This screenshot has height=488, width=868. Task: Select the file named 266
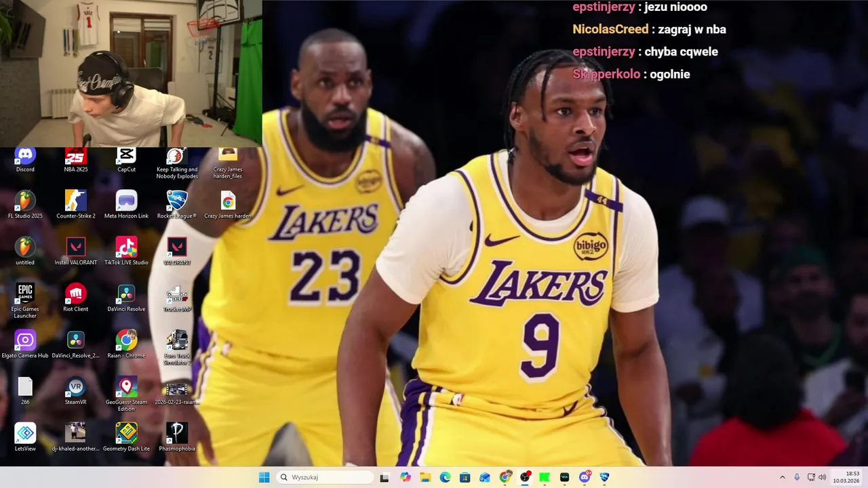click(25, 391)
